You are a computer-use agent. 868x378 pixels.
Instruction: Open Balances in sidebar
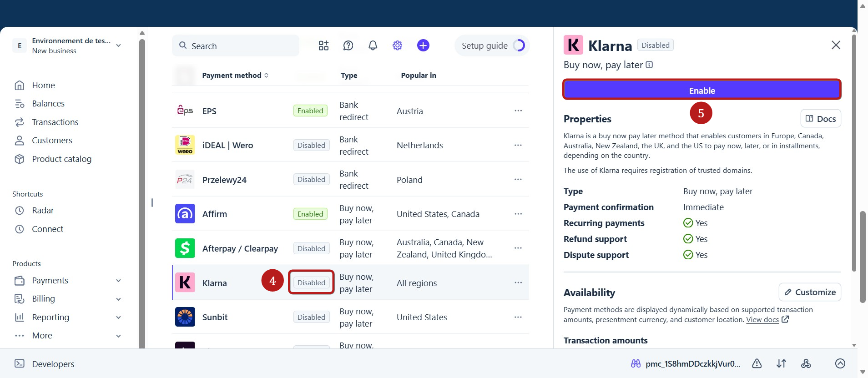(x=48, y=103)
